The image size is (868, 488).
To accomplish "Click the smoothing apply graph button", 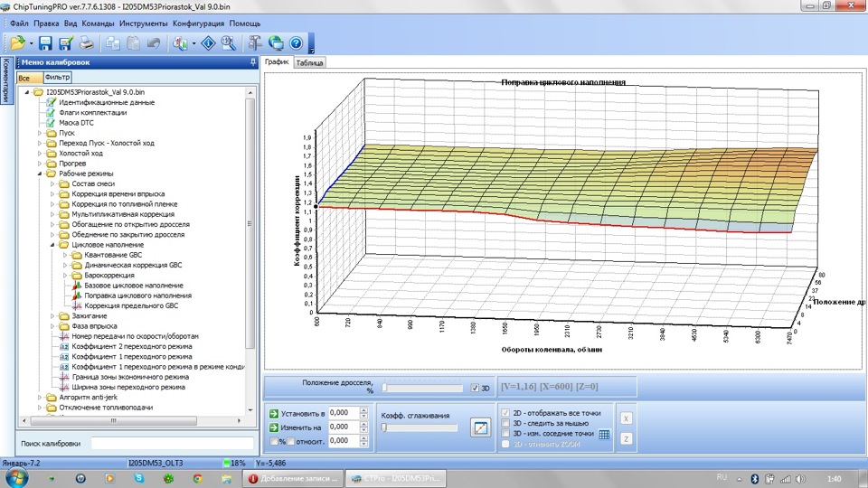I will [480, 427].
